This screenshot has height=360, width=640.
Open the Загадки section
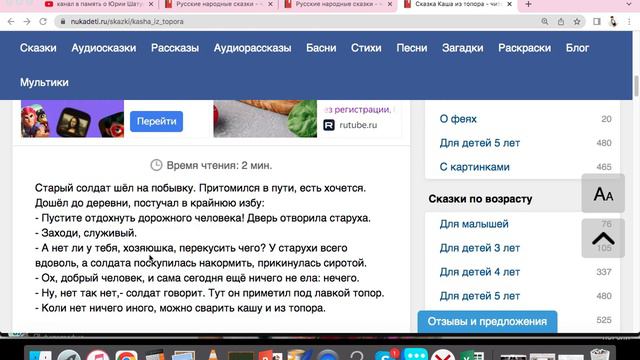(x=462, y=48)
